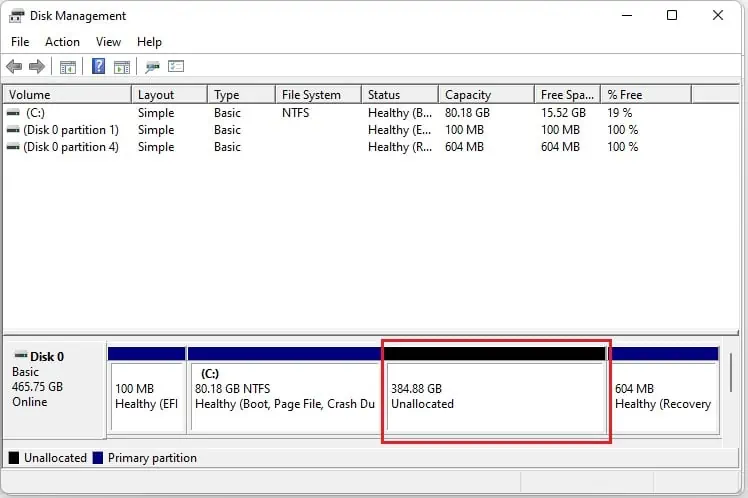Open the Help menu
Screen dimensions: 748x498
pyautogui.click(x=149, y=42)
